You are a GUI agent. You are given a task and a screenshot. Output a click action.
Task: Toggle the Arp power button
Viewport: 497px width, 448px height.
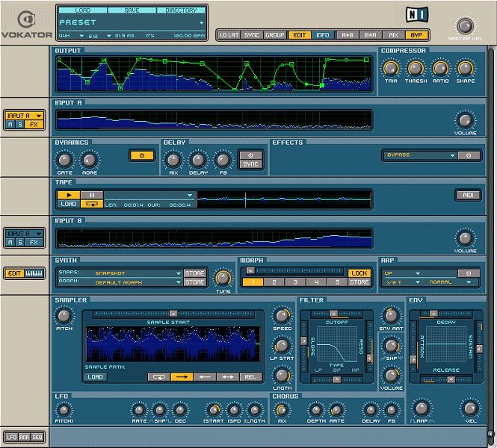[x=469, y=273]
